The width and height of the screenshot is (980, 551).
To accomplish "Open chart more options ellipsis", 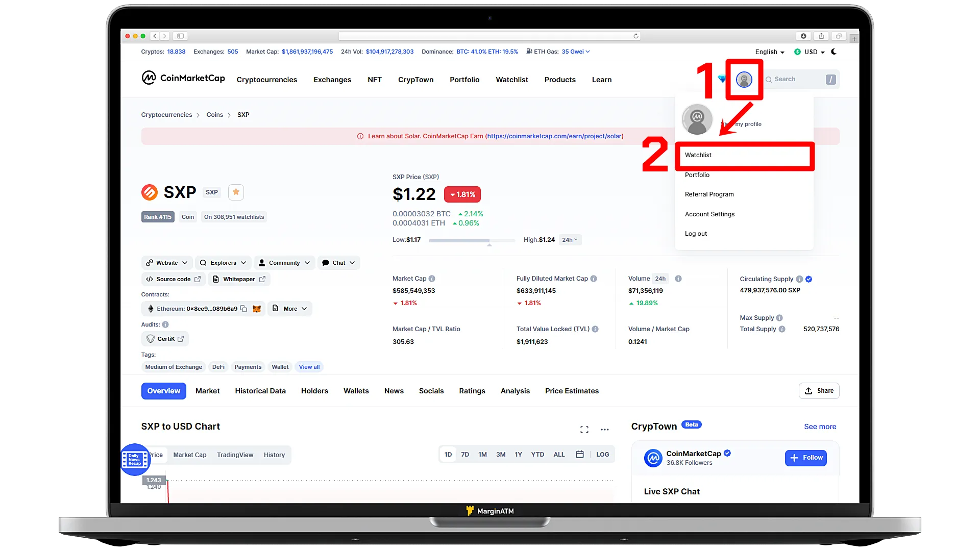I will click(x=605, y=430).
